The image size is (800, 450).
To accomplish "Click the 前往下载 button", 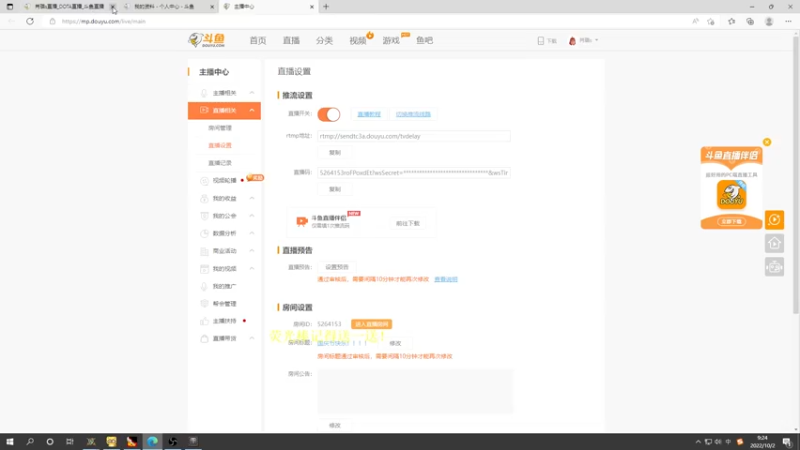I will 408,223.
